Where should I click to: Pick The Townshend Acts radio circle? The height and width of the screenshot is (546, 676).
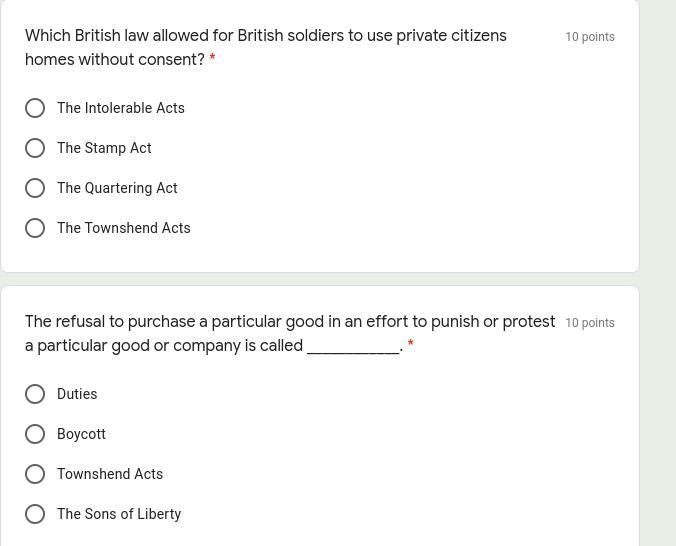click(35, 228)
